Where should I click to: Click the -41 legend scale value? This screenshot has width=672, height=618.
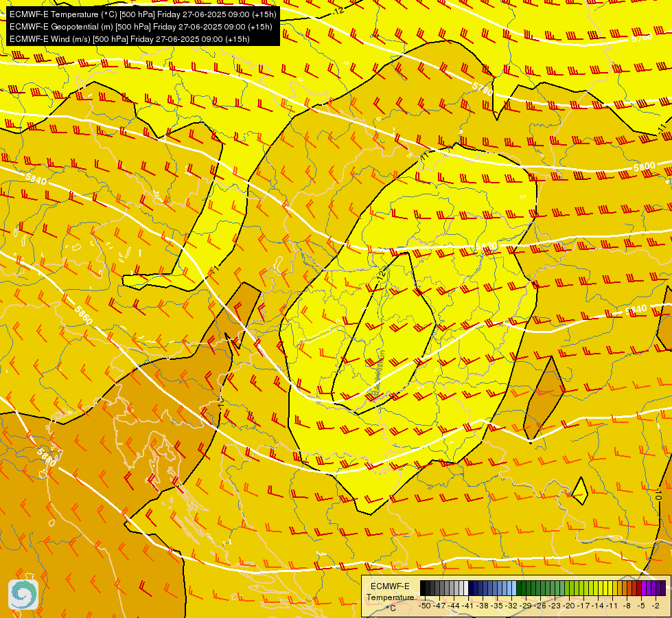click(x=468, y=606)
